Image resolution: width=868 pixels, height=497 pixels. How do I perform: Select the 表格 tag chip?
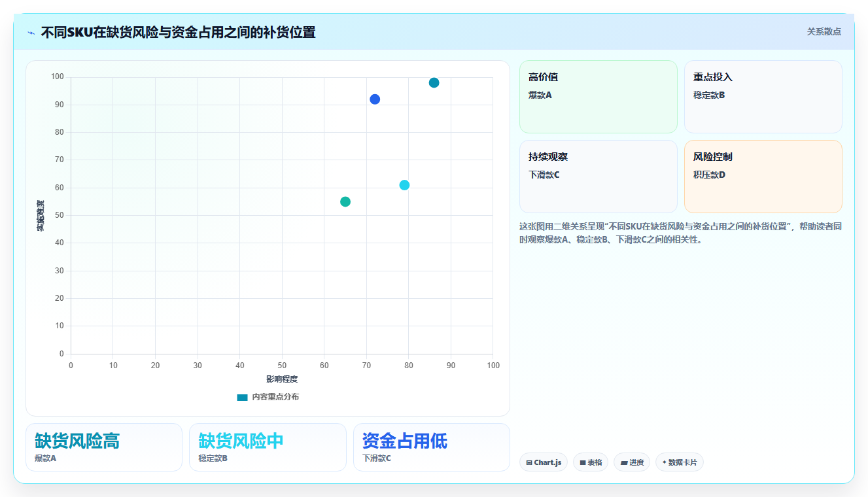point(591,462)
